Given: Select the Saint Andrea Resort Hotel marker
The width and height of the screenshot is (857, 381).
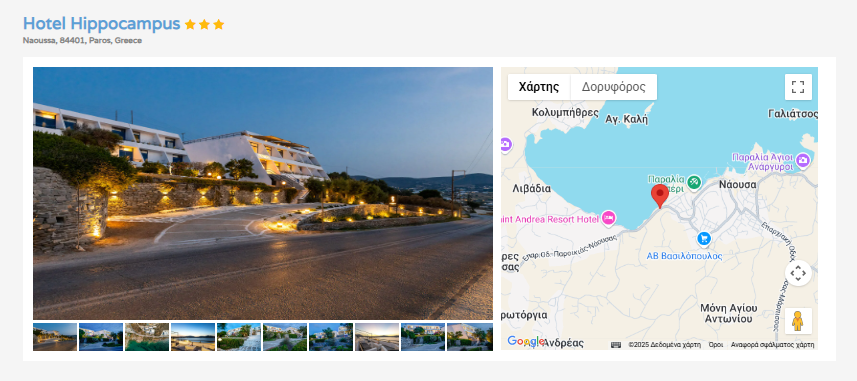Looking at the screenshot, I should click(608, 218).
